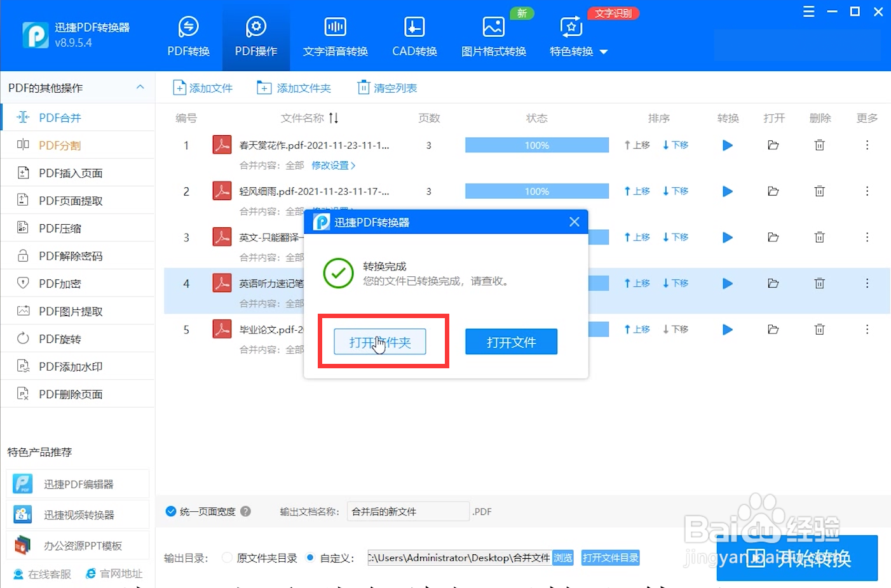891x588 pixels.
Task: Open the hamburger menu in title bar
Action: coord(808,11)
